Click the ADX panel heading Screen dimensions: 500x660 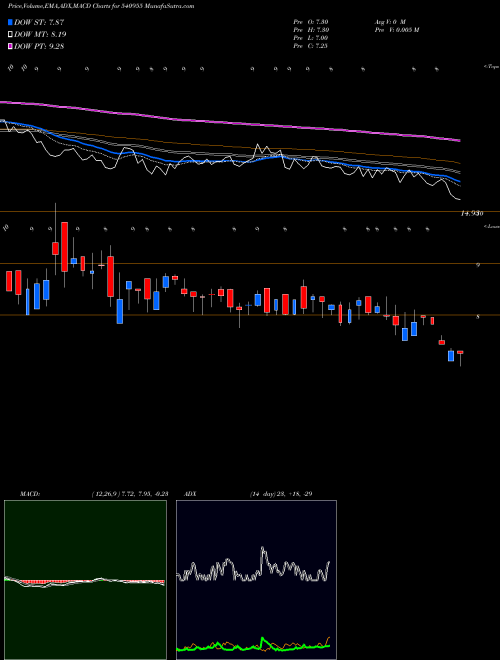pos(190,494)
